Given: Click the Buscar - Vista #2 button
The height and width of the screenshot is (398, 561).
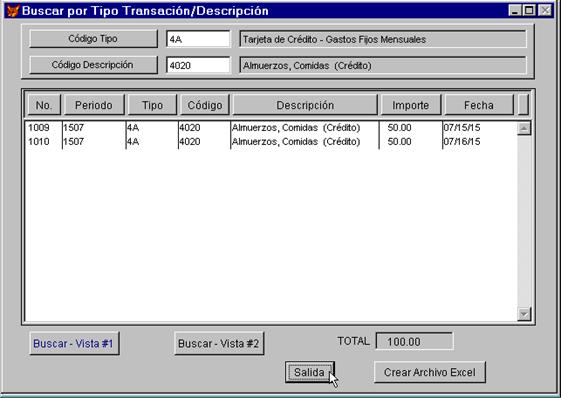Looking at the screenshot, I should [219, 343].
